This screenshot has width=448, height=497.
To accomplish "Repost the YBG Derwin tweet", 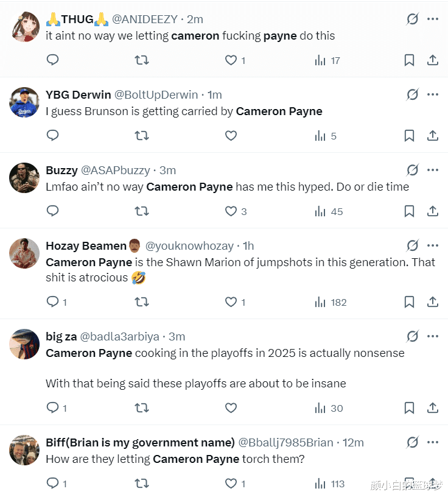I will [142, 136].
